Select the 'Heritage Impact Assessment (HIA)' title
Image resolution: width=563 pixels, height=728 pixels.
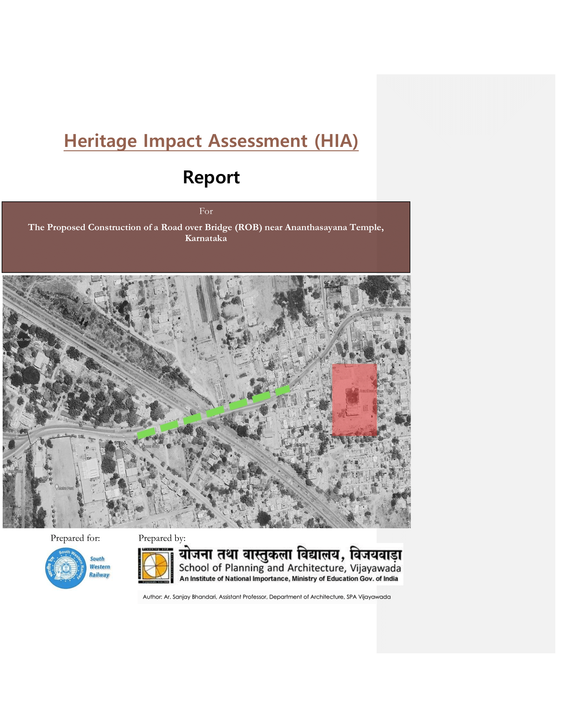(211, 141)
